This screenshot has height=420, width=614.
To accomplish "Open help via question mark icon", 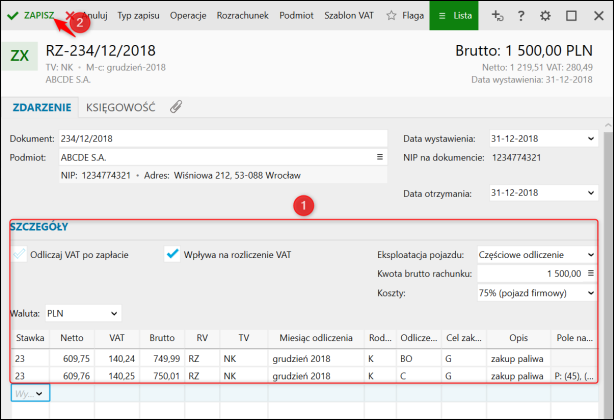I will coord(521,16).
